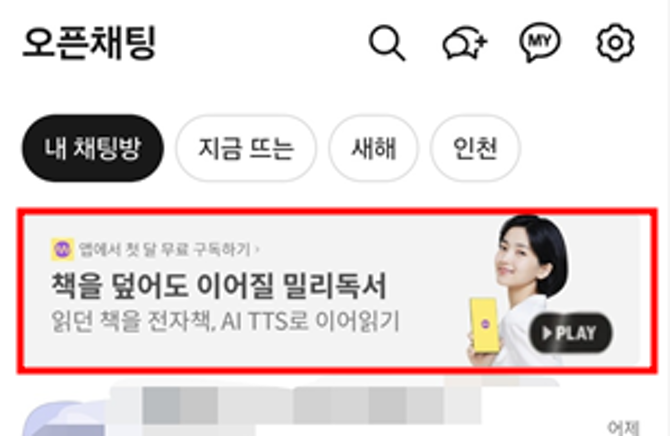Click the headline 책을 덮어도 이어질 밀리독서
This screenshot has width=670, height=436.
(219, 285)
